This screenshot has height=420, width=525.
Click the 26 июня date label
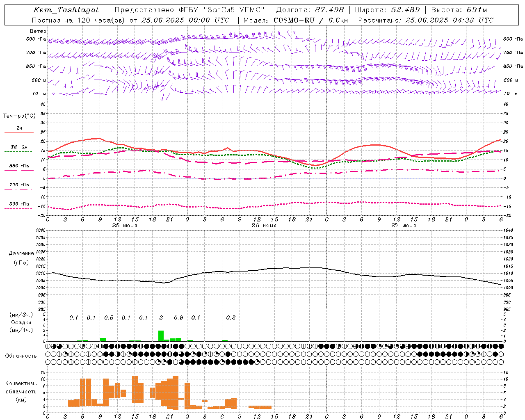click(x=264, y=226)
